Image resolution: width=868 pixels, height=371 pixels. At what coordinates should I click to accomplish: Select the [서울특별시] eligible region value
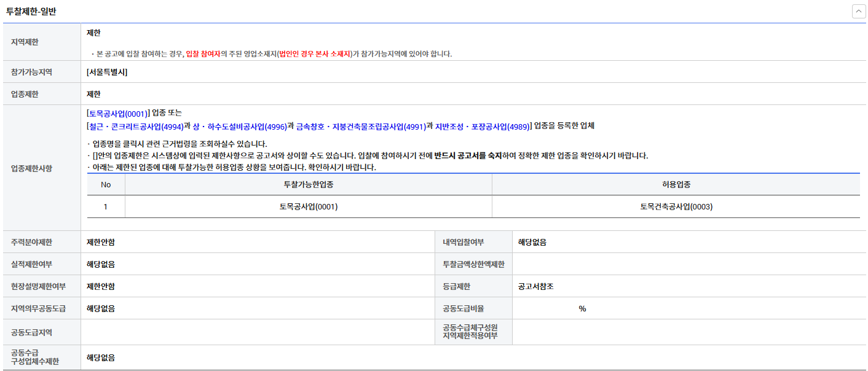(x=107, y=72)
